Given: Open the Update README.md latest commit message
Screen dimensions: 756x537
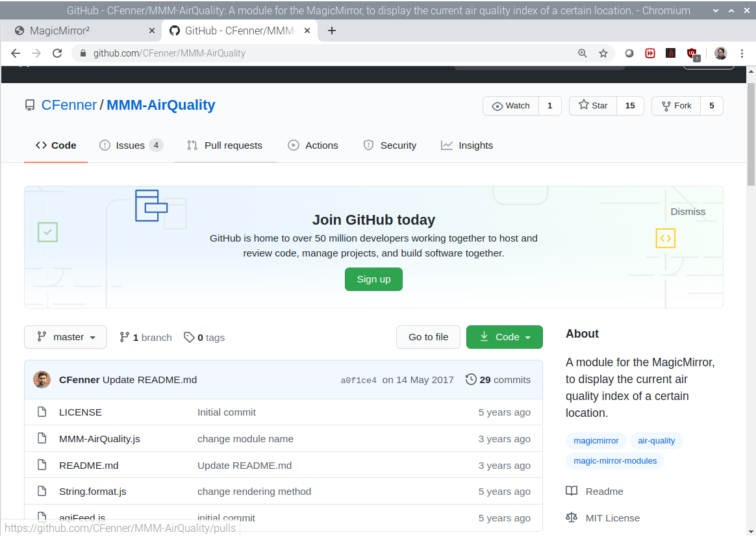Looking at the screenshot, I should pyautogui.click(x=150, y=380).
